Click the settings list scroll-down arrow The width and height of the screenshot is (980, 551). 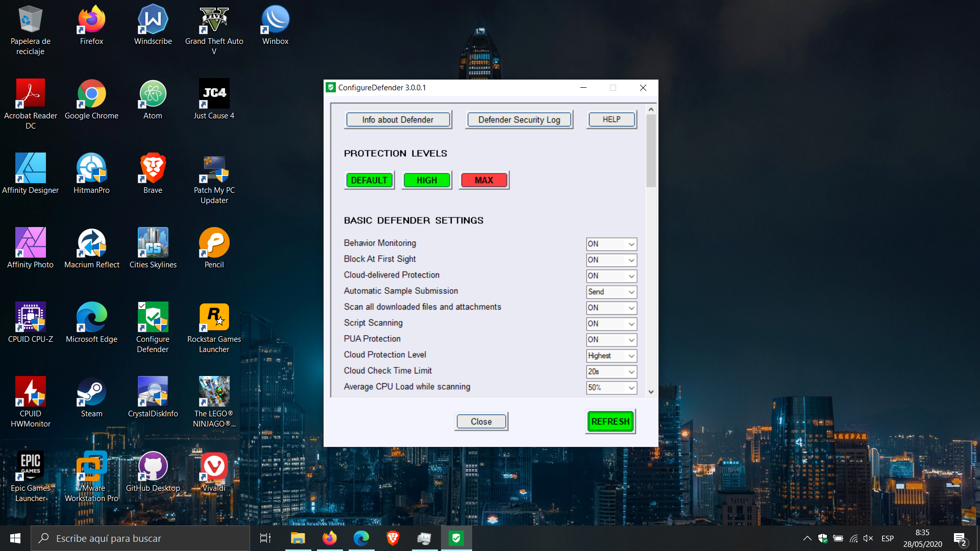tap(651, 392)
